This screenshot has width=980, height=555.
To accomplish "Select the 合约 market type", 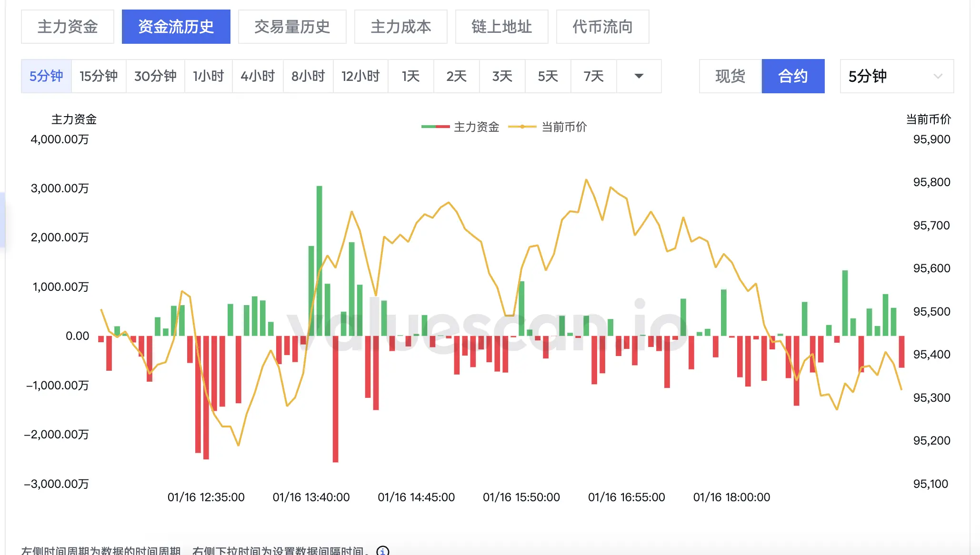I will (x=793, y=76).
